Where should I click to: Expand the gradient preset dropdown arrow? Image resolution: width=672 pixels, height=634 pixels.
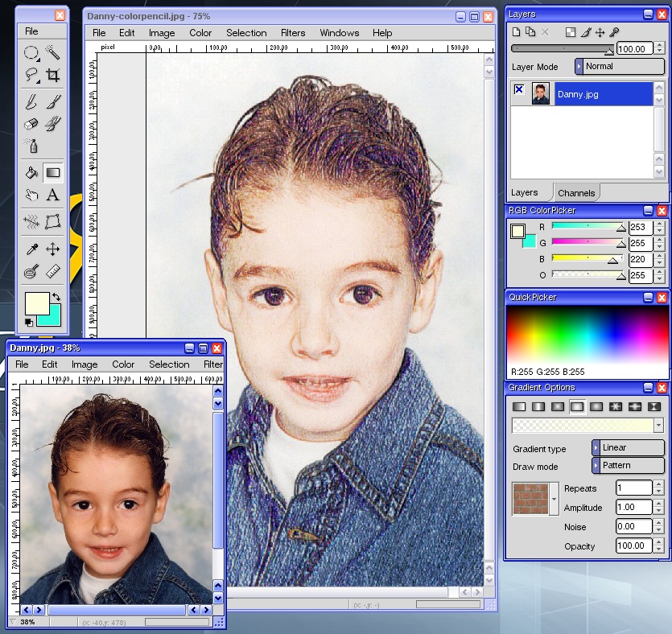[658, 425]
